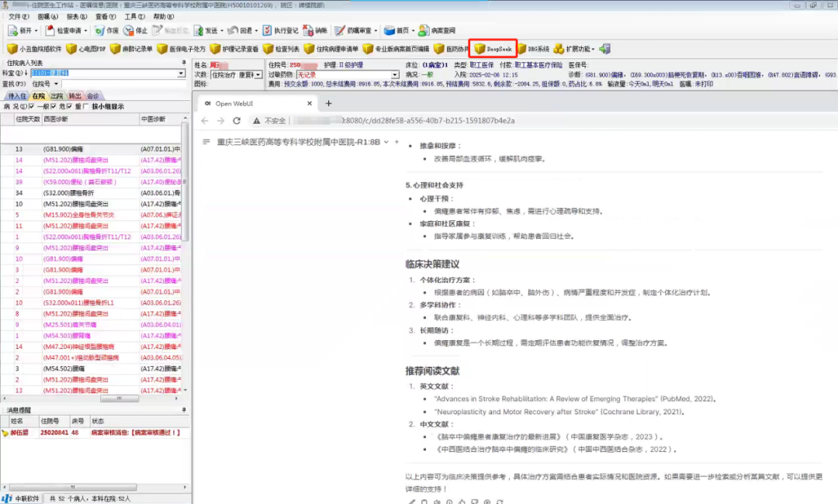Click the exit door icon on plugin bar
The image size is (838, 504).
pos(604,49)
